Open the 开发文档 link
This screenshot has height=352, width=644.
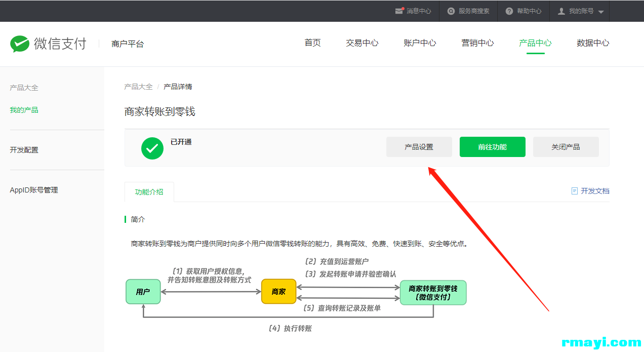tap(595, 191)
